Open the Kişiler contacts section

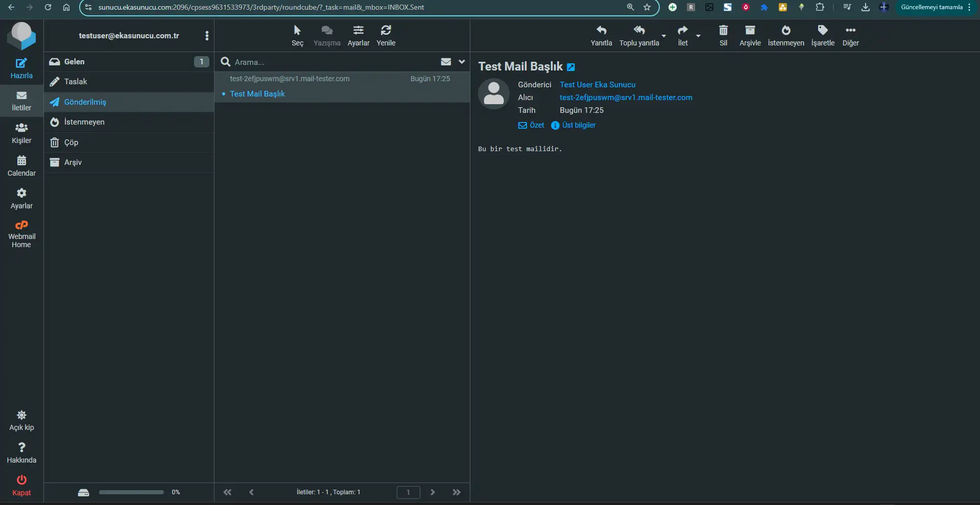click(21, 134)
